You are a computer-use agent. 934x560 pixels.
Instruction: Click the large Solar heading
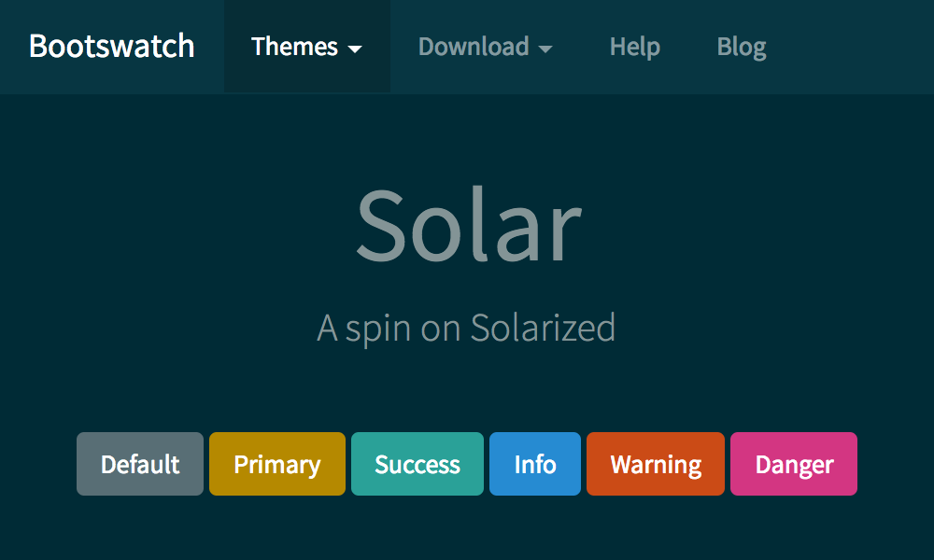click(x=468, y=227)
